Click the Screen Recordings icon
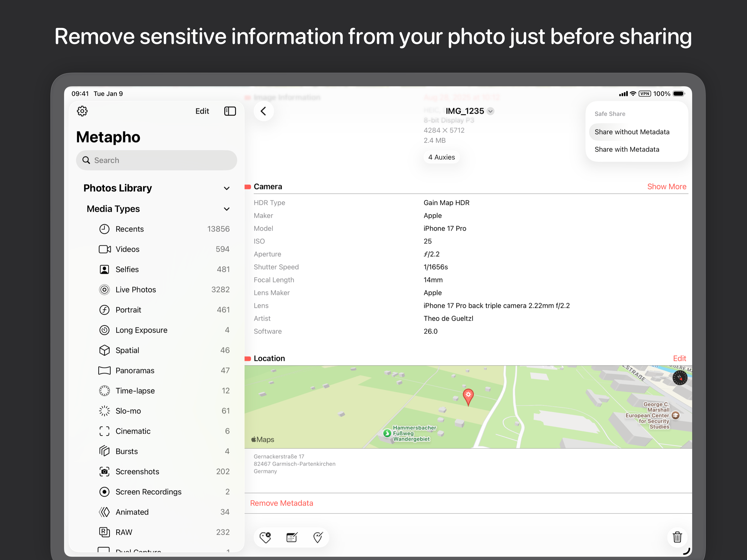 (104, 492)
